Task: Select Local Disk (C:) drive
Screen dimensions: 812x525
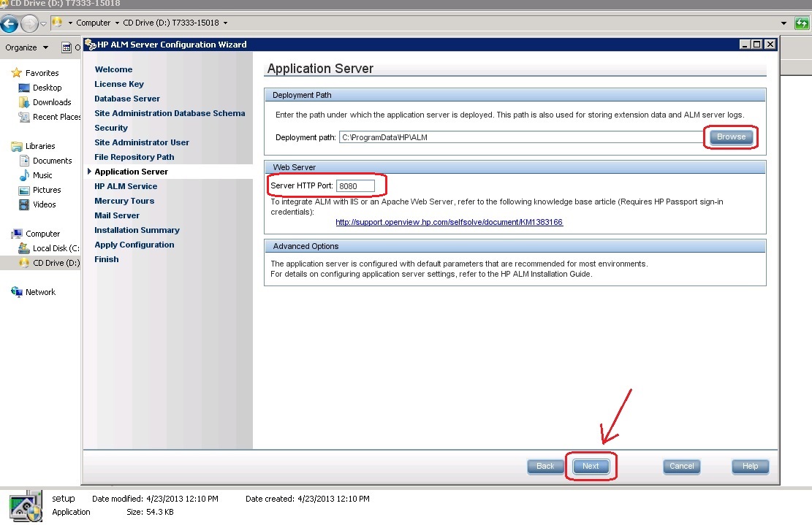Action: click(x=56, y=248)
